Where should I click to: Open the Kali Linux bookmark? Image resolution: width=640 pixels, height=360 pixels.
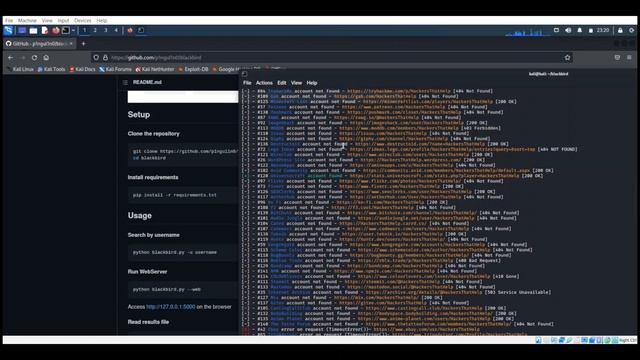20,69
